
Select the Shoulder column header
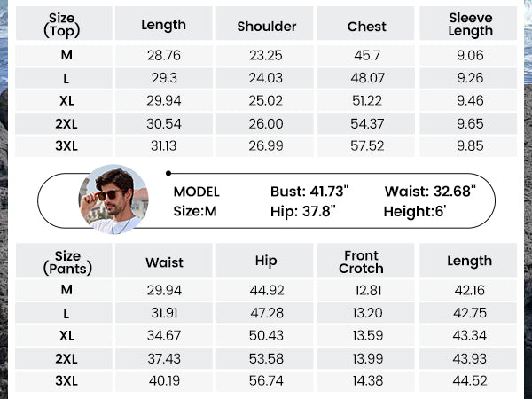266,26
